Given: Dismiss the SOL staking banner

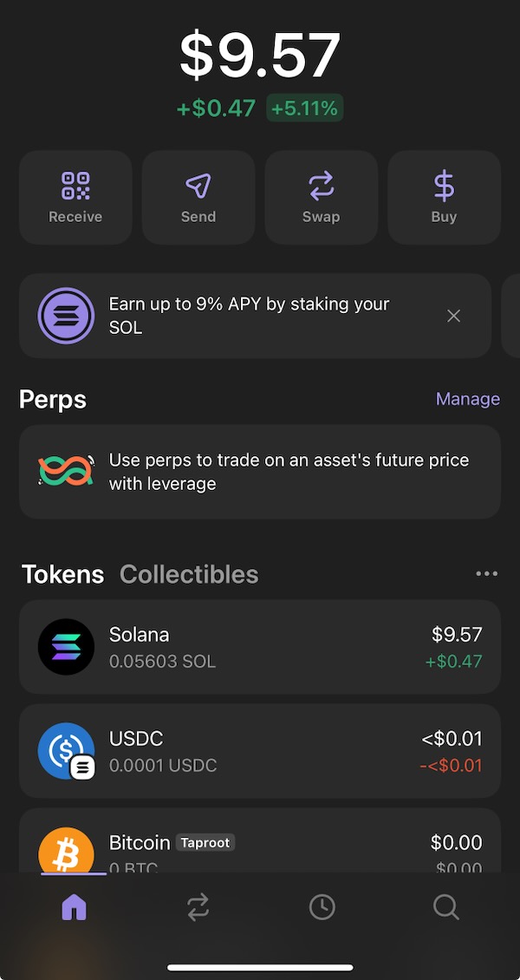Looking at the screenshot, I should click(453, 316).
